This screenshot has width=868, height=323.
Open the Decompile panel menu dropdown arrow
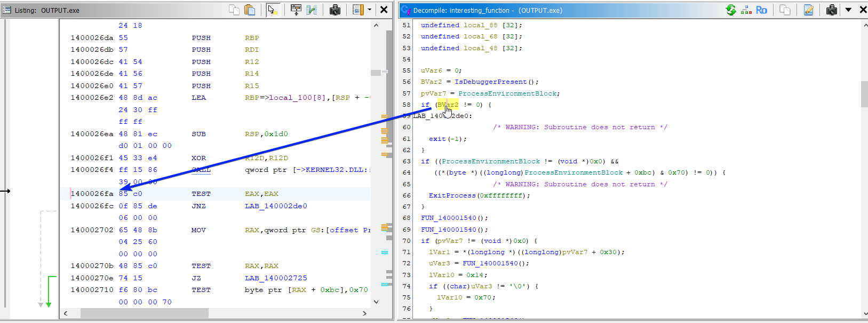coord(848,10)
